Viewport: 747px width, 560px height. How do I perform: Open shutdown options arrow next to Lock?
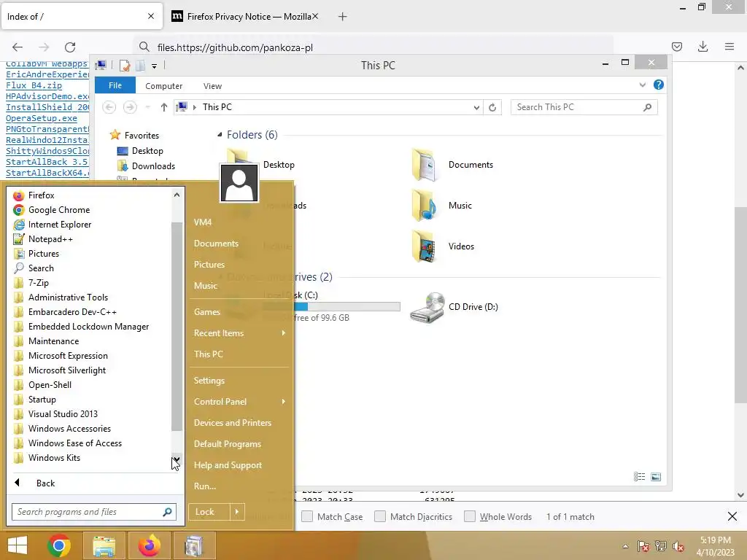(237, 512)
